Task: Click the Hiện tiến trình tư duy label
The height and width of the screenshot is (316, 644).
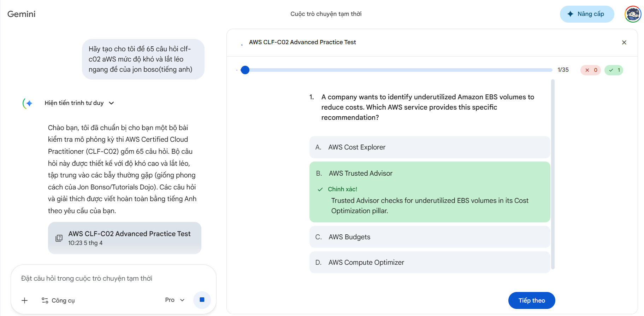Action: (74, 103)
